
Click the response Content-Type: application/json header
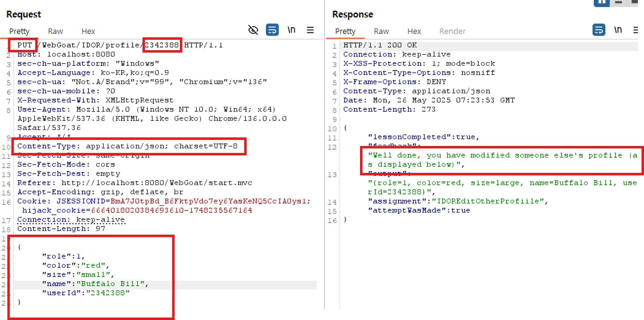pos(417,91)
